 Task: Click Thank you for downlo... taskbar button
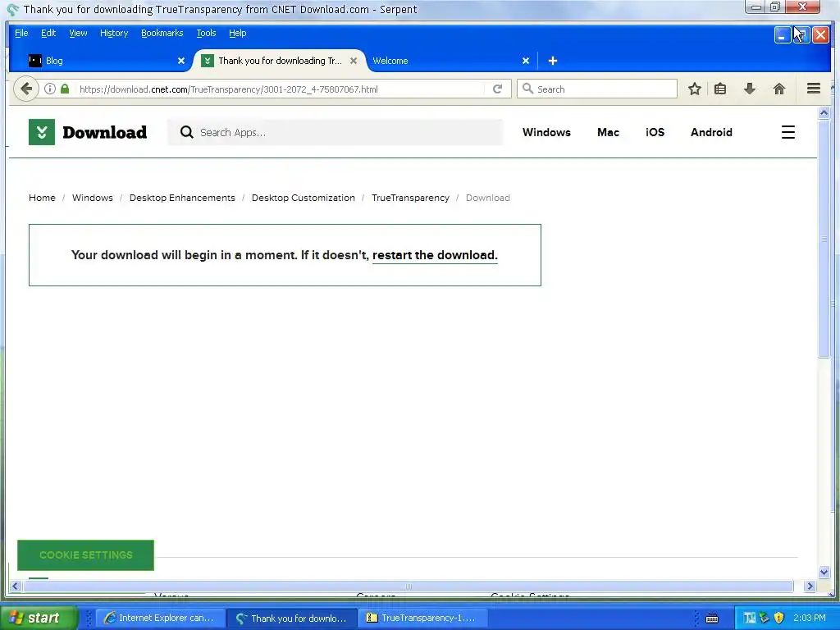[292, 618]
